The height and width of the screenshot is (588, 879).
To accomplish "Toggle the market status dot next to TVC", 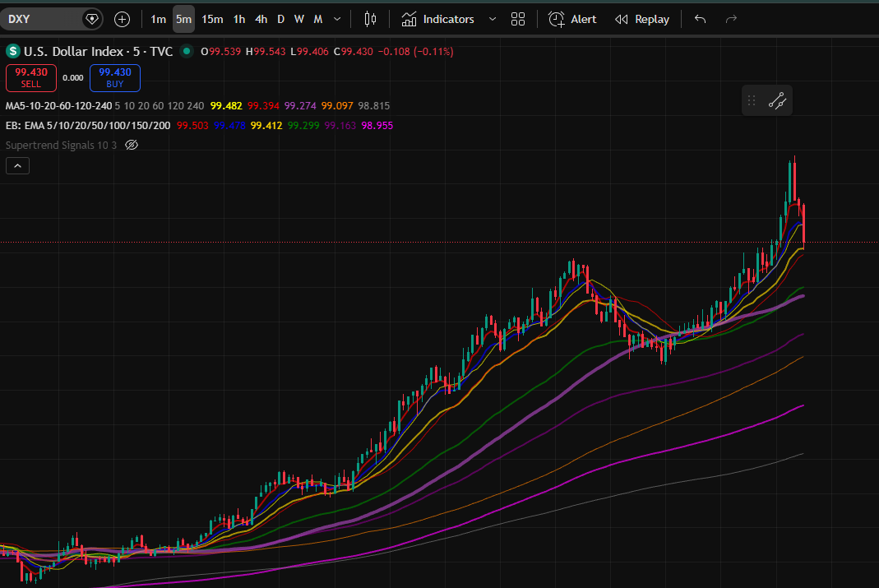I will (187, 51).
